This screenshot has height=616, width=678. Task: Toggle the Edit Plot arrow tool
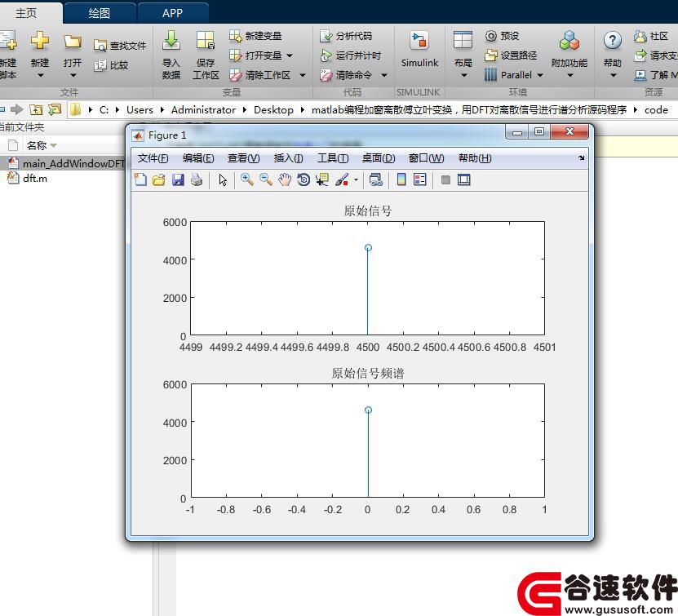223,179
